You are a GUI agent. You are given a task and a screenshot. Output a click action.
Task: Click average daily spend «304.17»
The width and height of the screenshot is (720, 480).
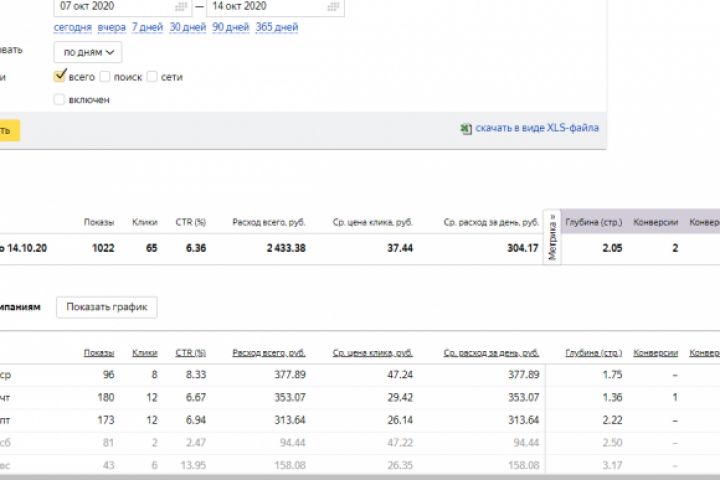(523, 248)
